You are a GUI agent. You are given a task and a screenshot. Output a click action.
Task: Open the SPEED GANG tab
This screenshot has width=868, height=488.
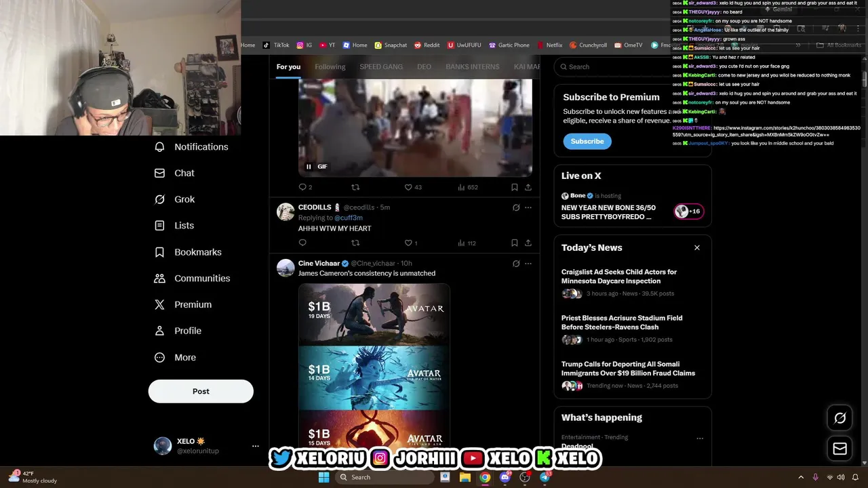(381, 66)
